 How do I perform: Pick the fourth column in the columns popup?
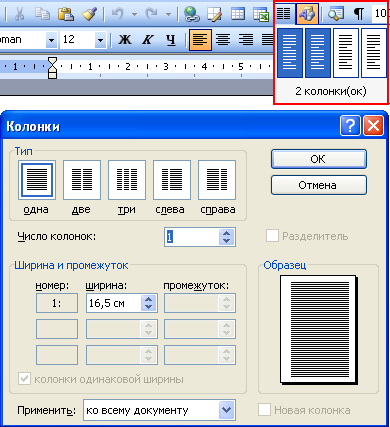click(x=374, y=53)
